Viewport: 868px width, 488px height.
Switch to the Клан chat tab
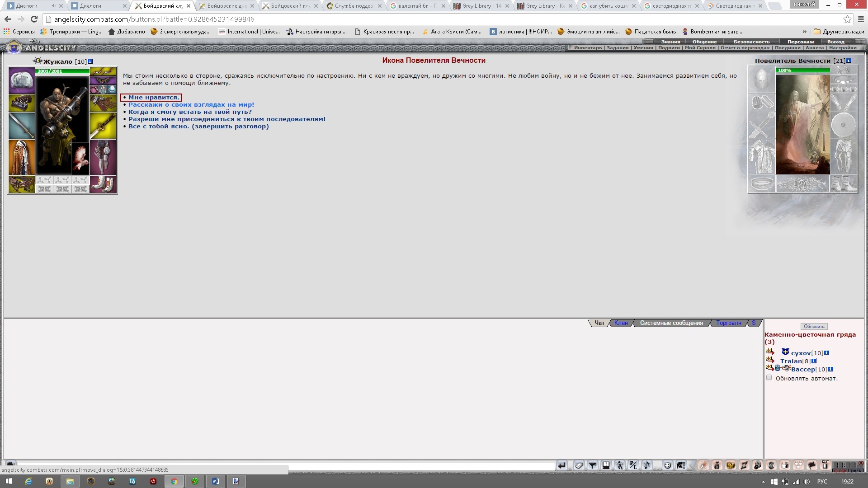click(x=621, y=323)
